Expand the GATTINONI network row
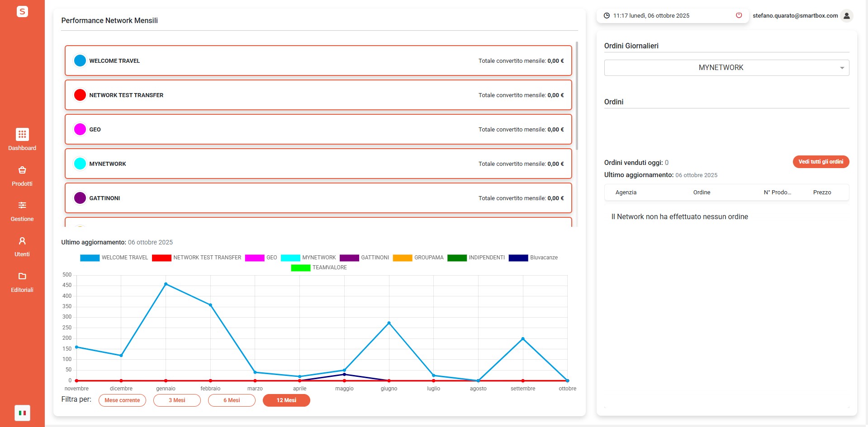Viewport: 868px width, 427px height. coord(318,198)
